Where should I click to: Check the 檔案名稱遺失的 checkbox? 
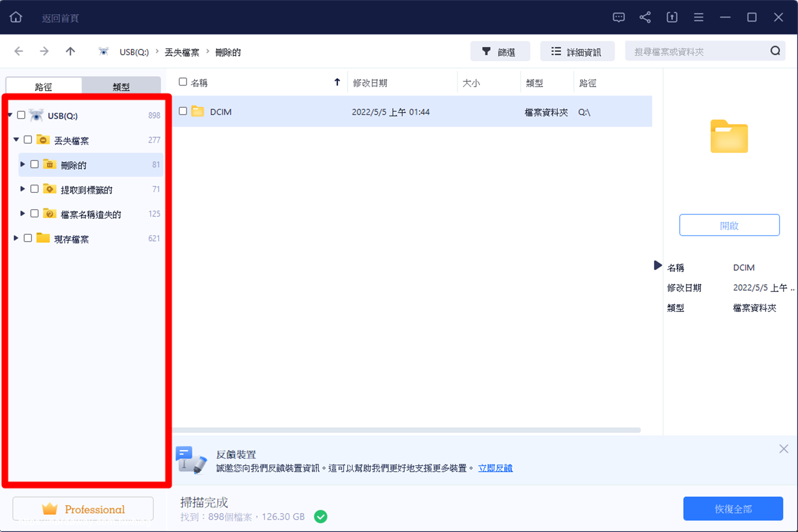(x=34, y=213)
